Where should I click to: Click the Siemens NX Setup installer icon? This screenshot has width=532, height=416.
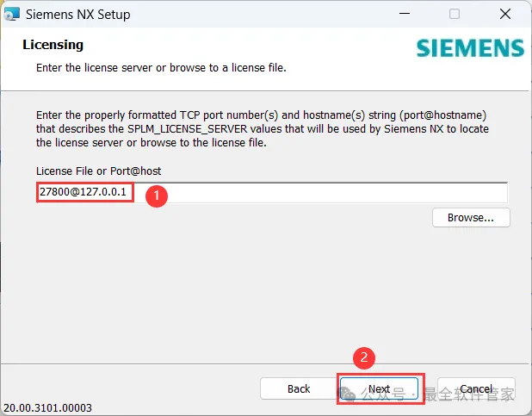(11, 15)
